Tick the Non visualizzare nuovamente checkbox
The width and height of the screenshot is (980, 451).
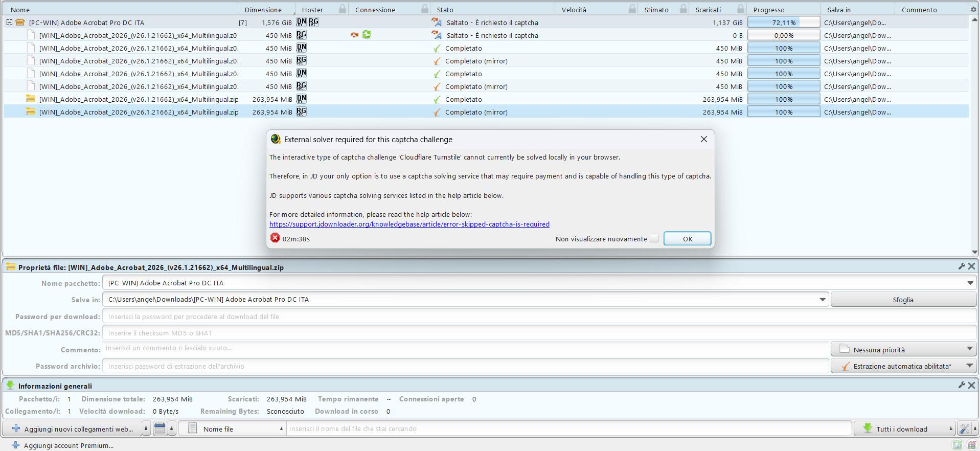coord(654,238)
